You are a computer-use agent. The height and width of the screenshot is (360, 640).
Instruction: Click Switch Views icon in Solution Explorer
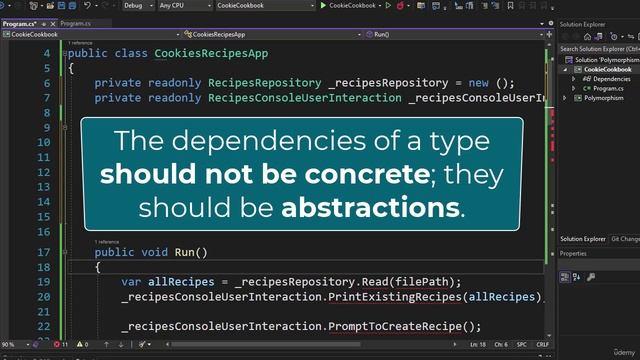pos(598,37)
